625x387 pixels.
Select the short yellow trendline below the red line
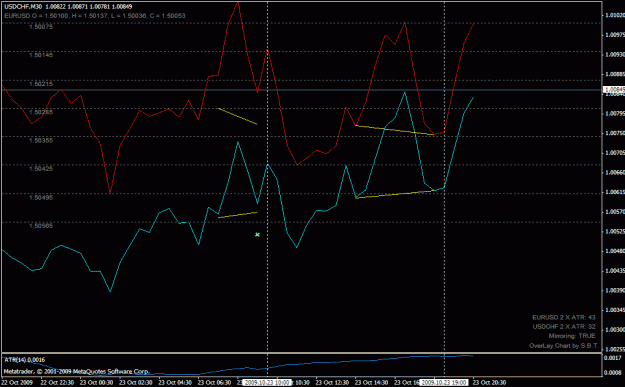click(238, 116)
